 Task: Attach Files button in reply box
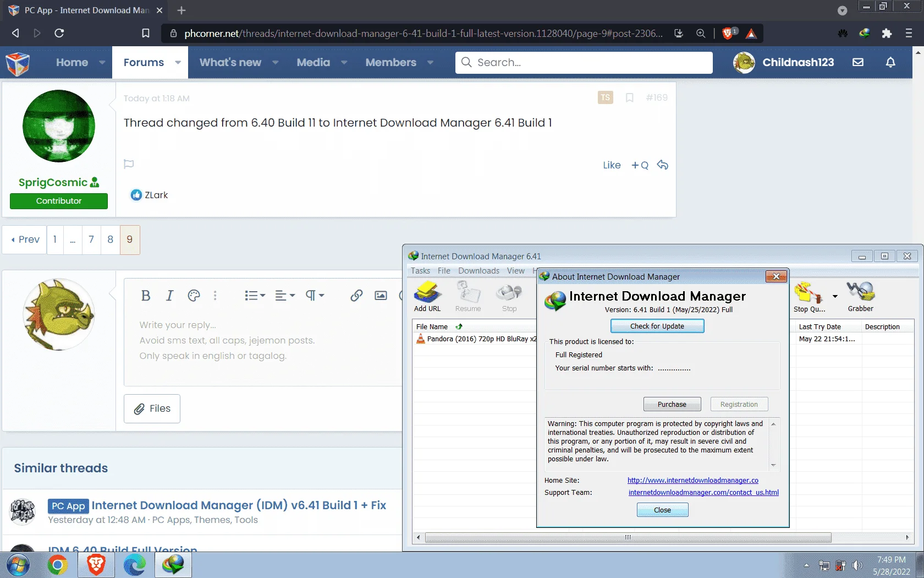(152, 408)
